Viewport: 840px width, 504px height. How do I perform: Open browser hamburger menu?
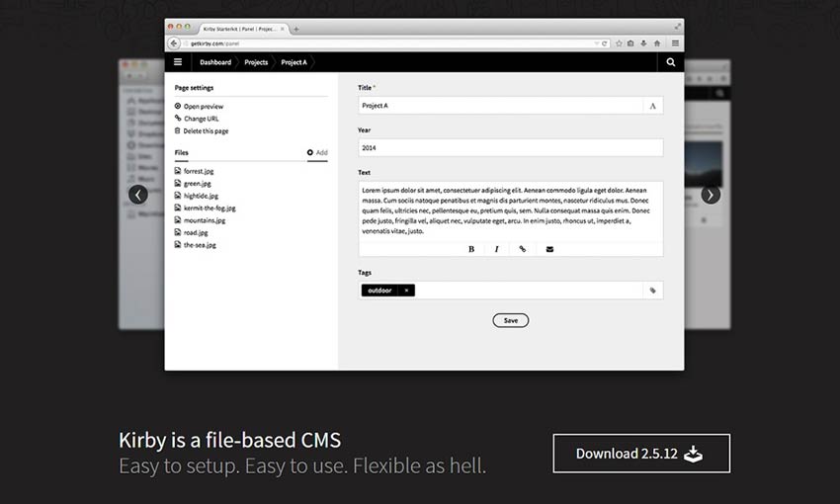(x=676, y=43)
